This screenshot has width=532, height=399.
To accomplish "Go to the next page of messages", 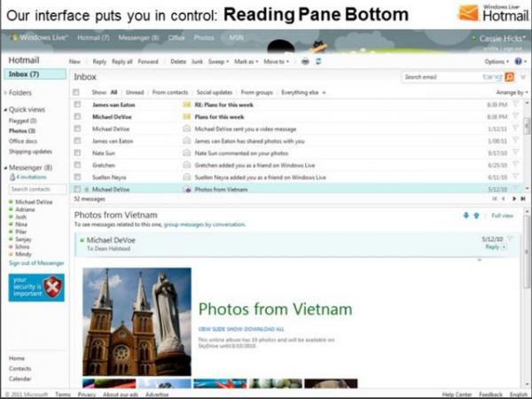I will (x=514, y=199).
